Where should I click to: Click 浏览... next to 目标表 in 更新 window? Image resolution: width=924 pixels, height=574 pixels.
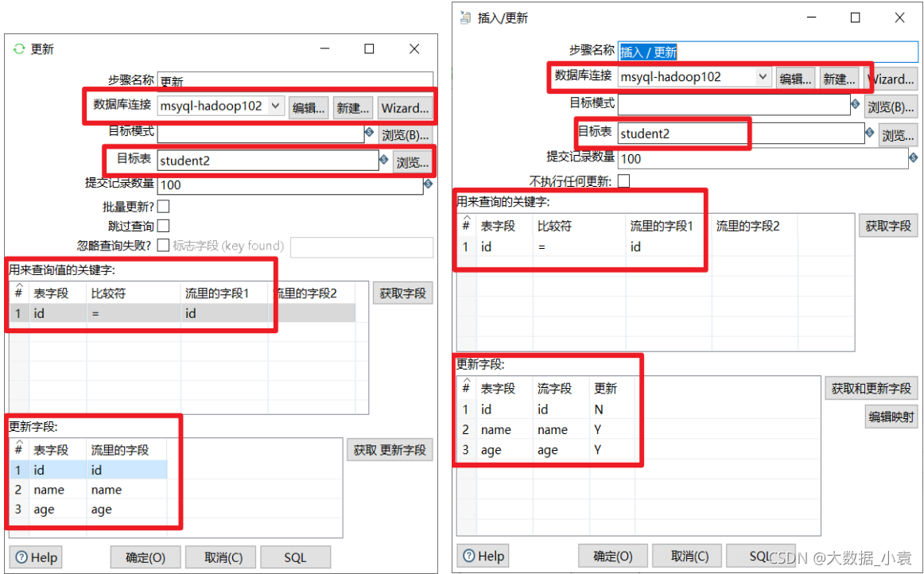pyautogui.click(x=413, y=162)
